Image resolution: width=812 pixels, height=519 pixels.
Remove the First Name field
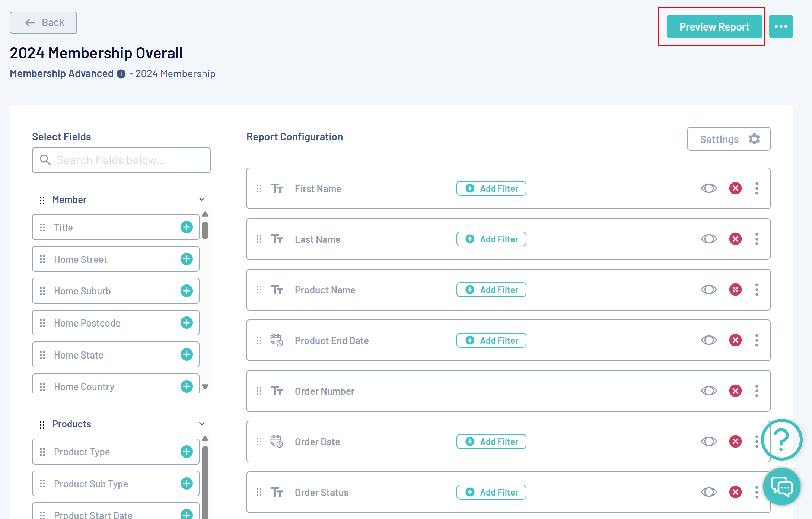click(x=735, y=188)
